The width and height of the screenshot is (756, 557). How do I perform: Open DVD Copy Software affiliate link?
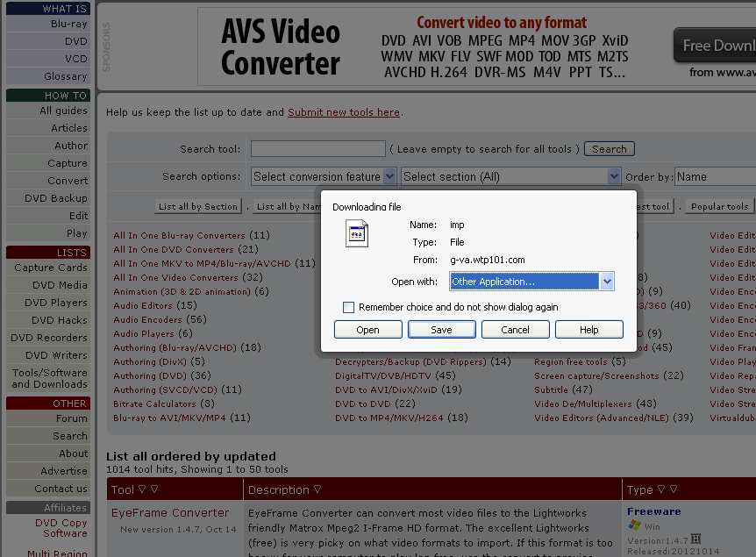[61, 528]
